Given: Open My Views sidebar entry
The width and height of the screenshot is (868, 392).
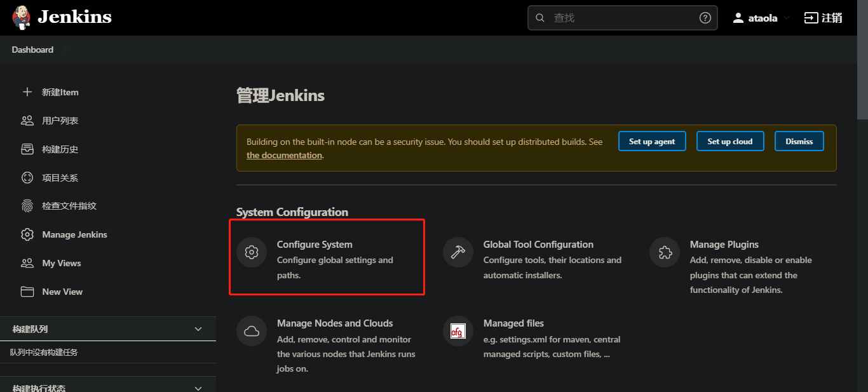Looking at the screenshot, I should click(x=62, y=263).
